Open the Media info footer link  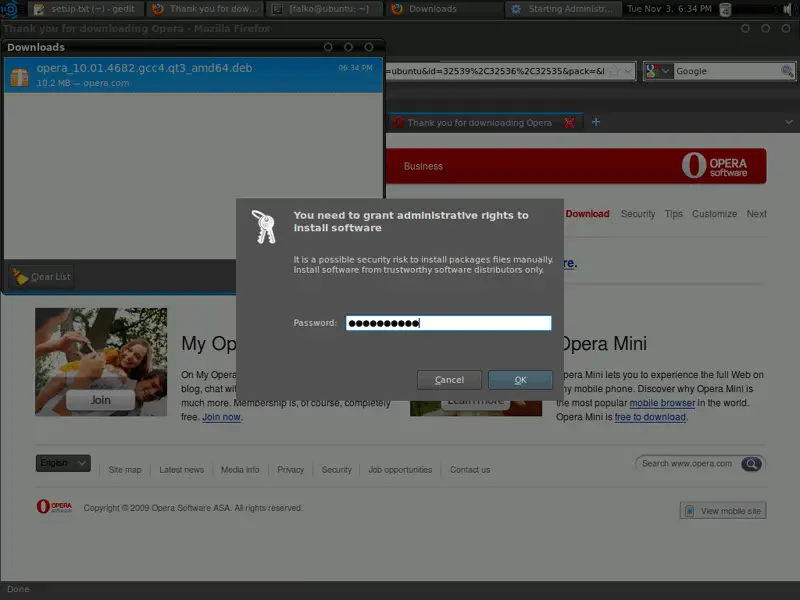240,470
